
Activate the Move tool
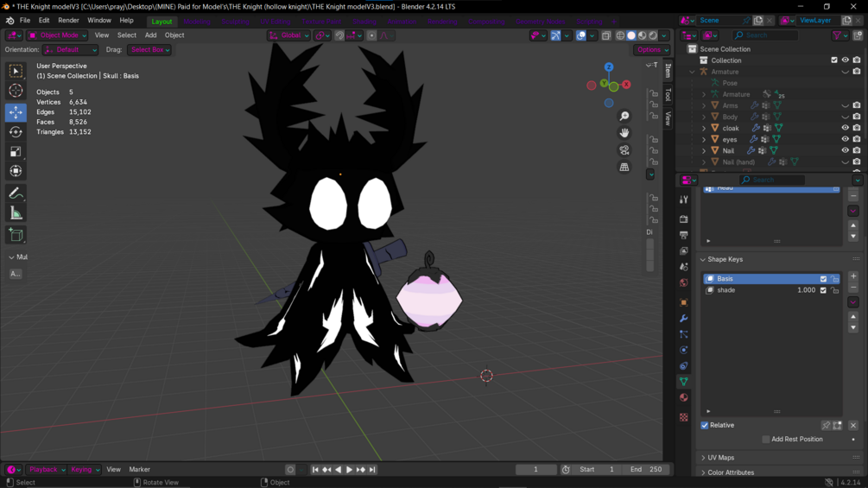(x=16, y=112)
